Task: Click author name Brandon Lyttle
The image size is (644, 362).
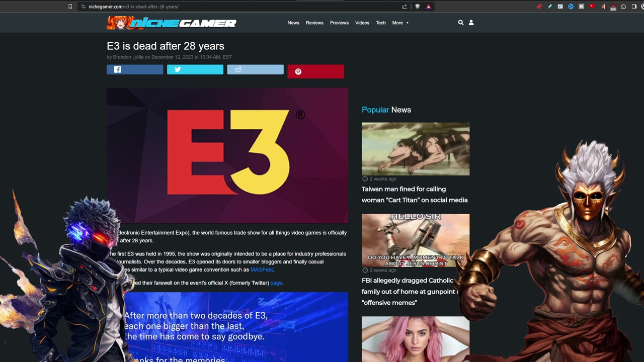Action: coord(128,57)
